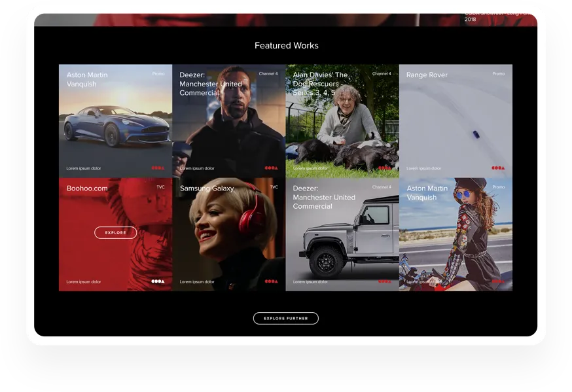Click the CODA logo on the motorcycle girl tile

point(498,281)
